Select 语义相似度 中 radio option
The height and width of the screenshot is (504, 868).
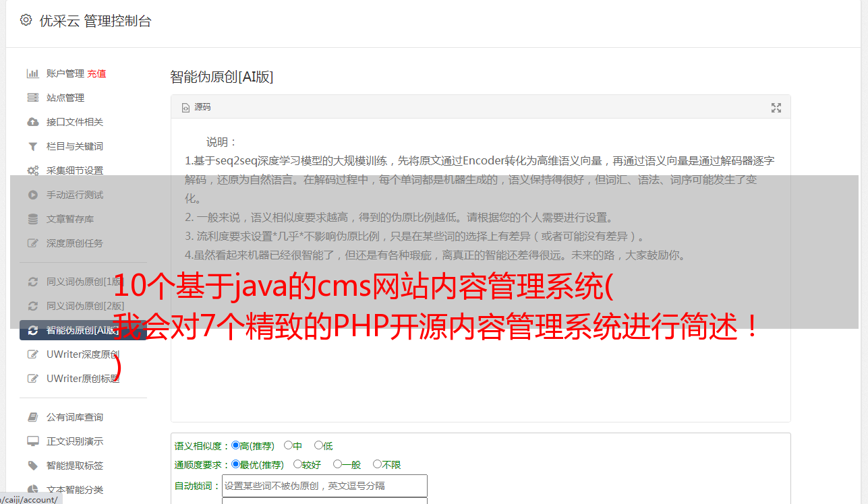pyautogui.click(x=288, y=445)
